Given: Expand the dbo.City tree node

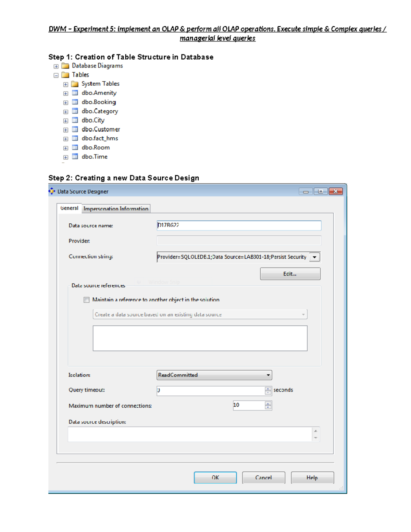Looking at the screenshot, I should coord(65,120).
